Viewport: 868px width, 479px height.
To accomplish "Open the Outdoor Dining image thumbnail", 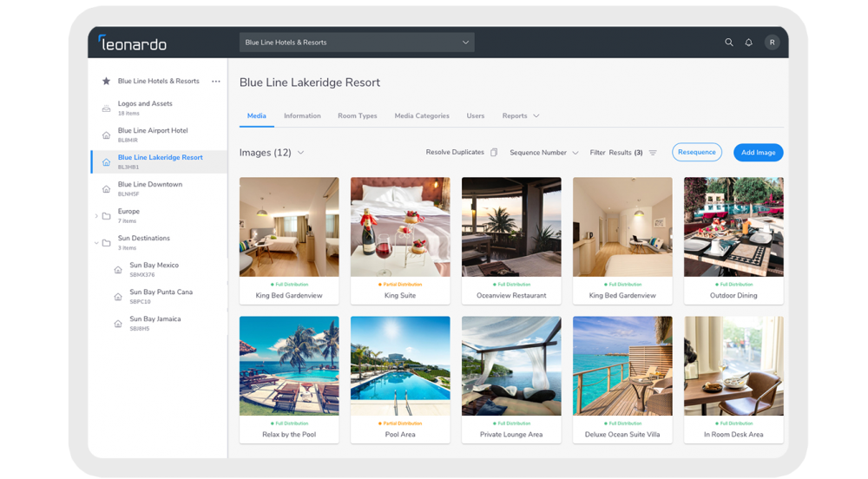I will coord(733,226).
